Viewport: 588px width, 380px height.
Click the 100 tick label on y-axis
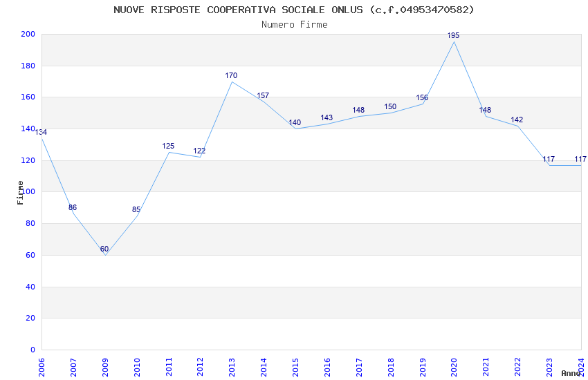(x=28, y=191)
